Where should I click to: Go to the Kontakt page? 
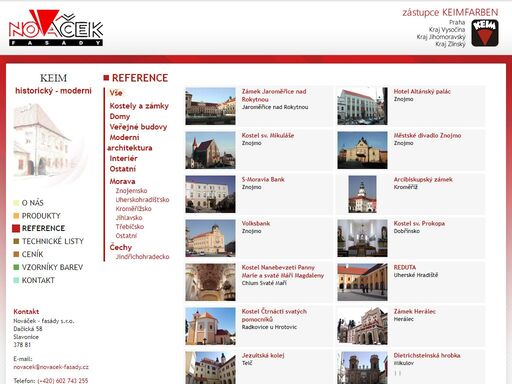(38, 280)
